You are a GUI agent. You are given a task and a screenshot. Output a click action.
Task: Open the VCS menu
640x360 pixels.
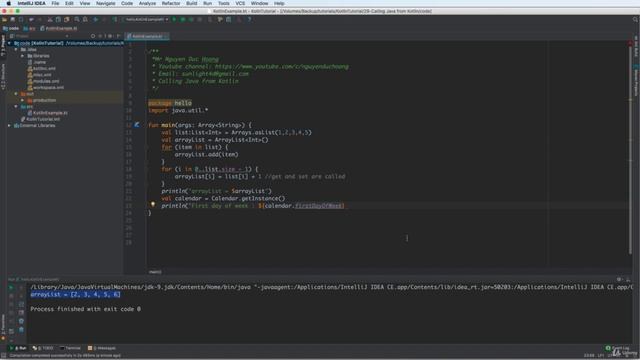point(240,3)
